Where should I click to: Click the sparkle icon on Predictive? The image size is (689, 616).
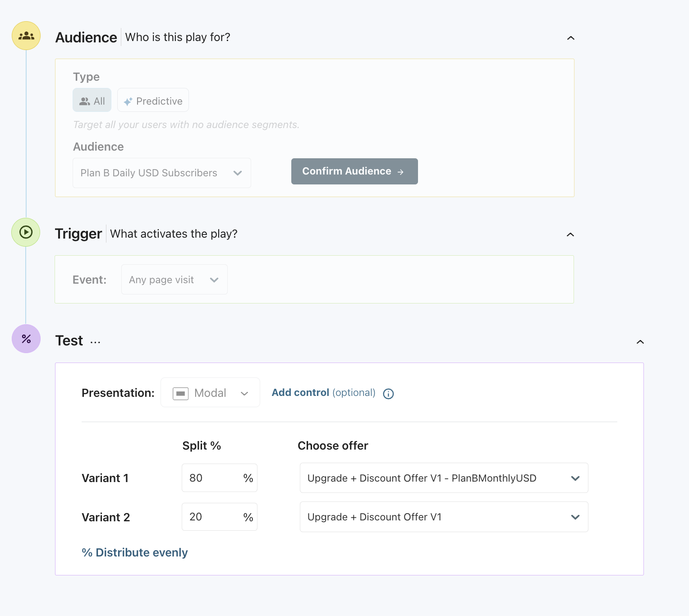[128, 101]
